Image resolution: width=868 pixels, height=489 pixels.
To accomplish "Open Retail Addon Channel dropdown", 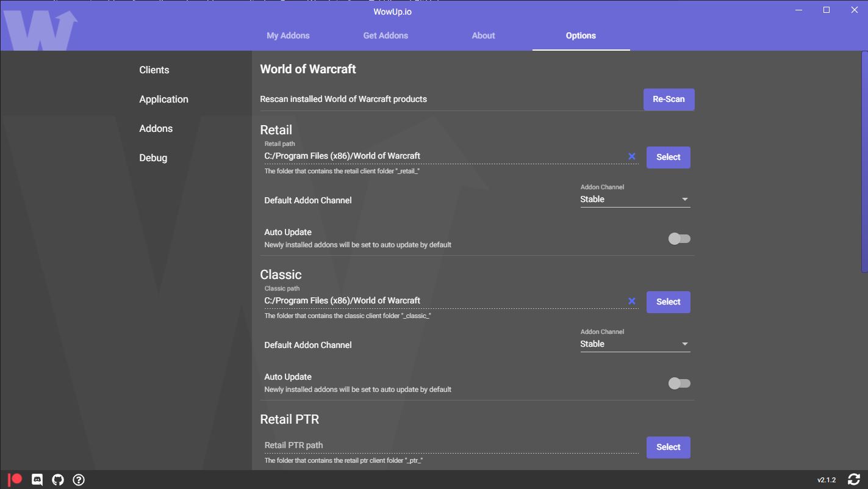I will click(635, 200).
